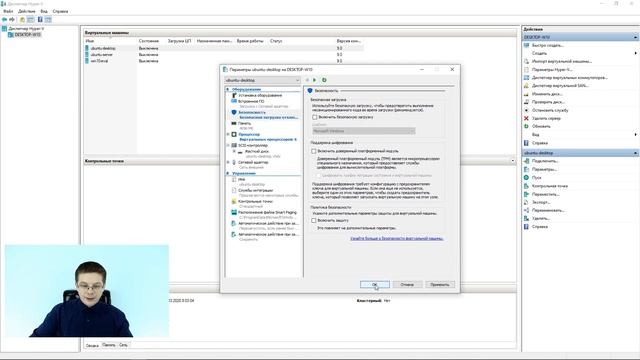Viewport: 640px width, 360px height.
Task: Select 'Диспетчер Hyper-V' root tree node
Action: coord(26,29)
